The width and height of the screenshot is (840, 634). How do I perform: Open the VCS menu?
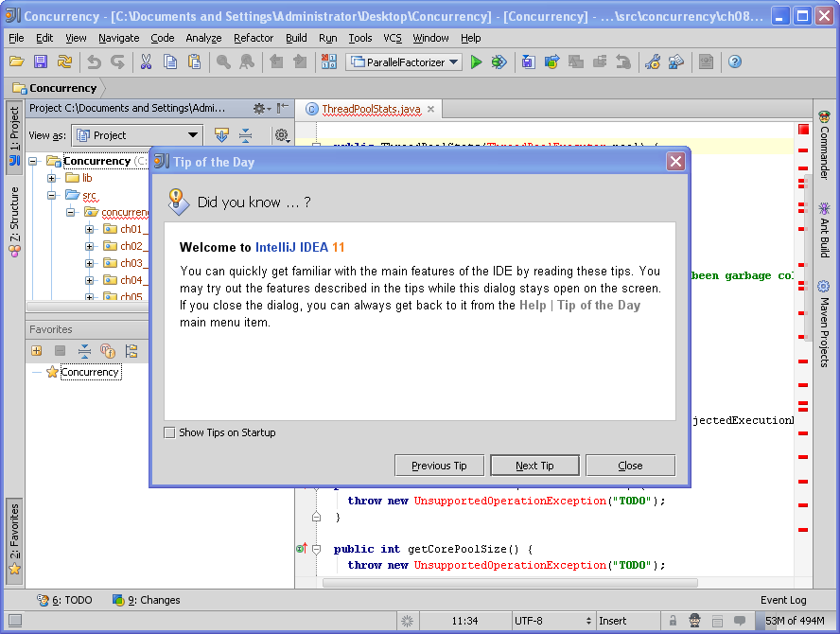[x=393, y=38]
